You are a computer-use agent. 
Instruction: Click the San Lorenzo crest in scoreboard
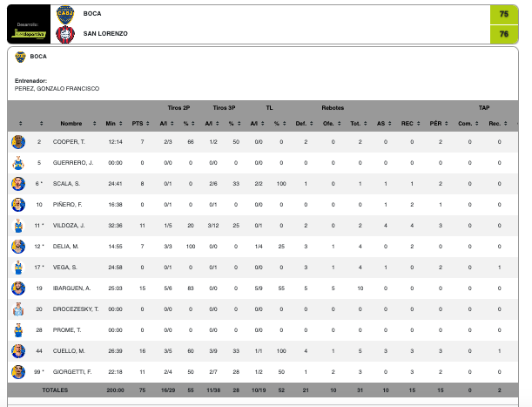[x=65, y=34]
